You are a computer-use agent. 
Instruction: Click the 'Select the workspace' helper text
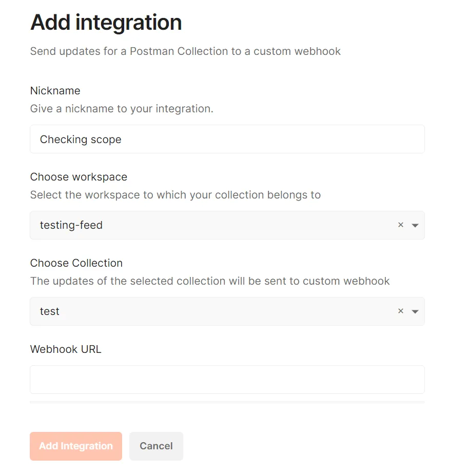(175, 195)
